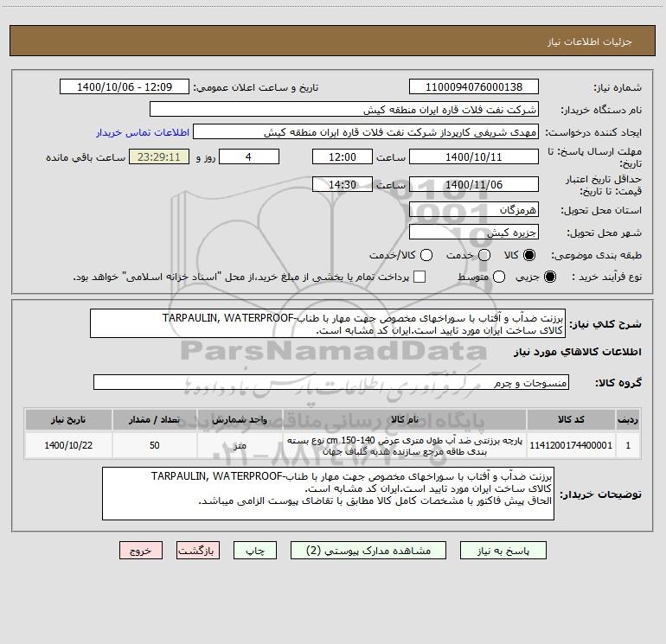Click product code 1141200174400001 cell
This screenshot has width=666, height=644.
(x=571, y=445)
